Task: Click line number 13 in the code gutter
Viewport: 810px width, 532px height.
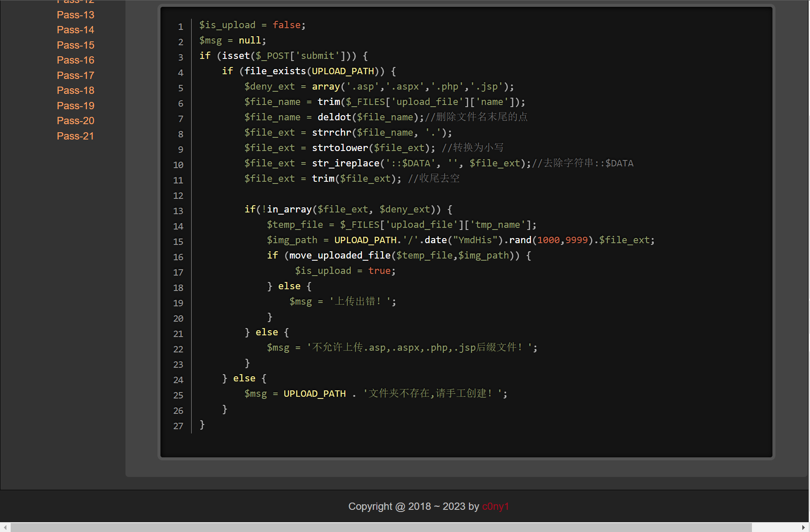Action: coord(178,211)
